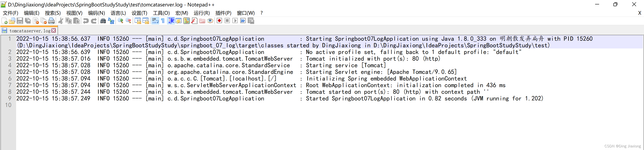Run macro multiple times icon
The height and width of the screenshot is (150, 644).
point(243,21)
